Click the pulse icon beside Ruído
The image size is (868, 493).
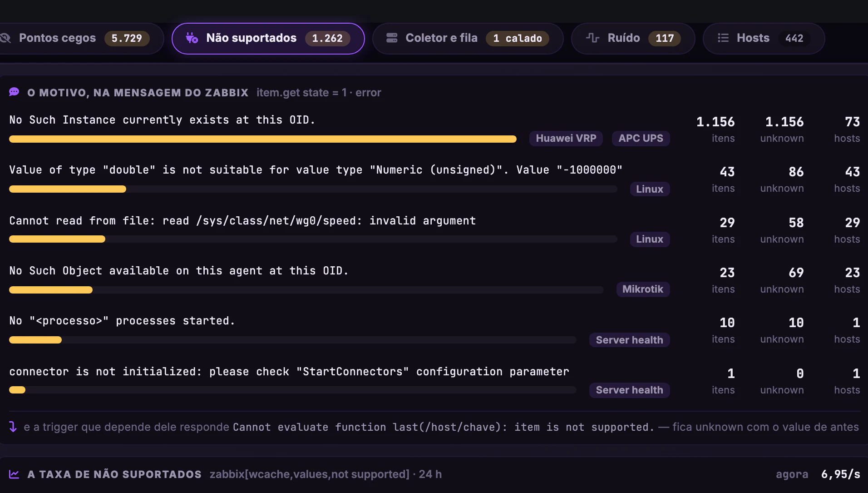coord(592,38)
